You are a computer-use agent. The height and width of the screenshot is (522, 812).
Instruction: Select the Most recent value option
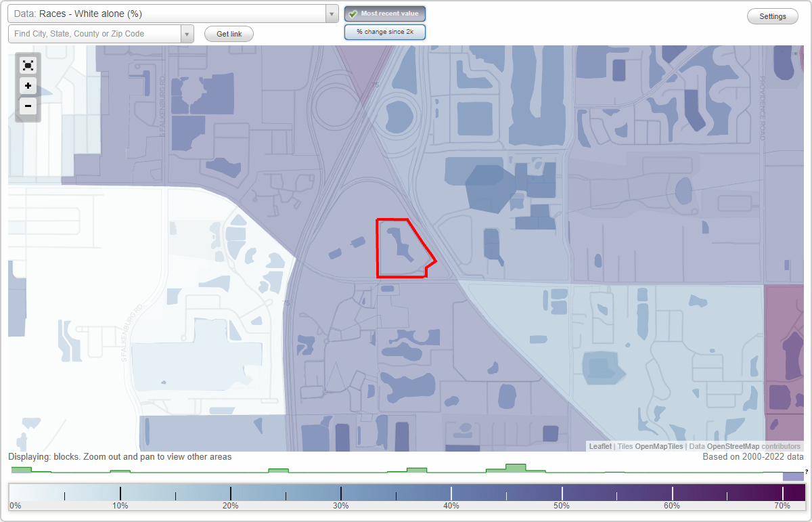385,14
